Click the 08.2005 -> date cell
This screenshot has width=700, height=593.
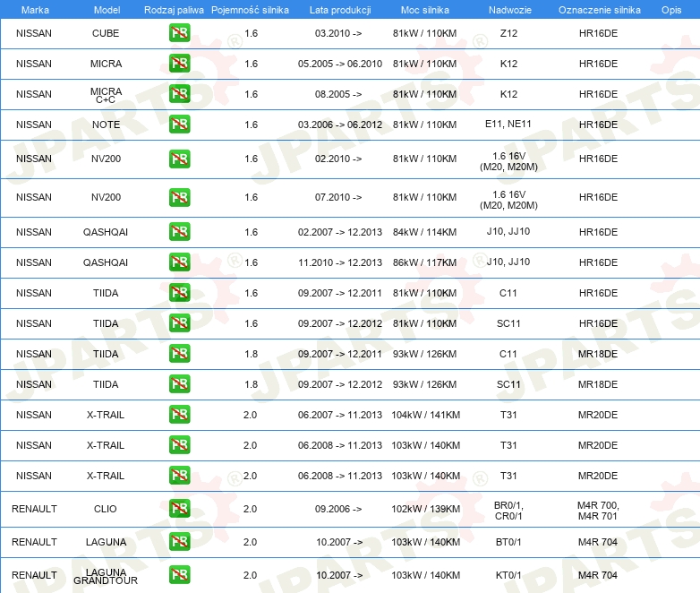click(338, 94)
